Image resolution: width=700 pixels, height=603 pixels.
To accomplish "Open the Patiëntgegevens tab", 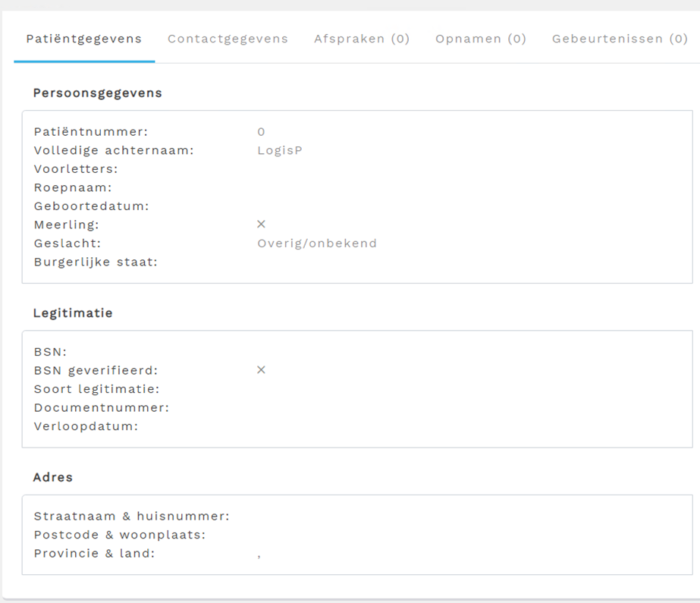I will [83, 39].
